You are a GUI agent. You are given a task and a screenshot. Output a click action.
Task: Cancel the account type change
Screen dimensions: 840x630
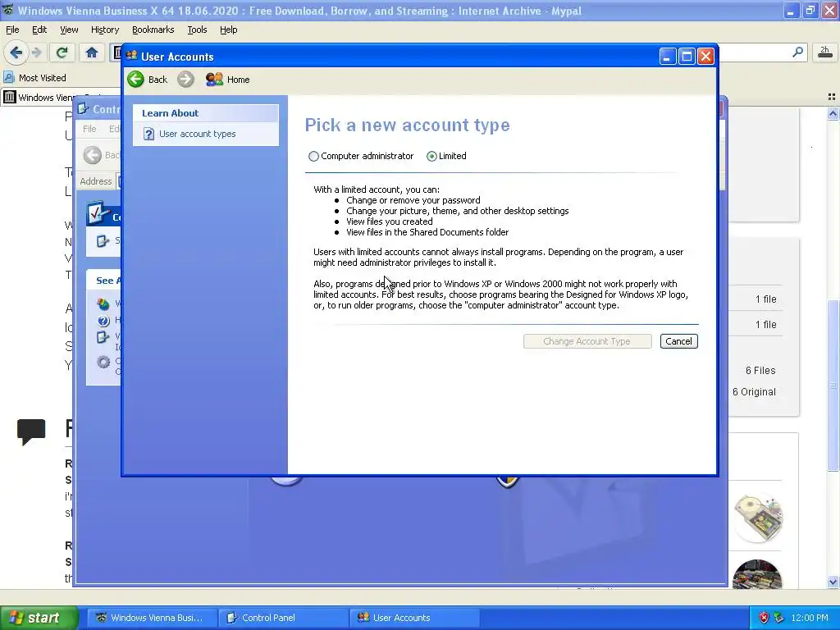678,341
